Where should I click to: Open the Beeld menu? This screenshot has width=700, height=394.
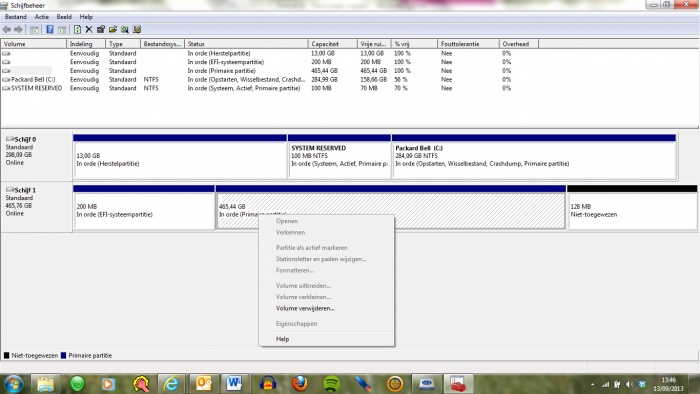tap(64, 17)
